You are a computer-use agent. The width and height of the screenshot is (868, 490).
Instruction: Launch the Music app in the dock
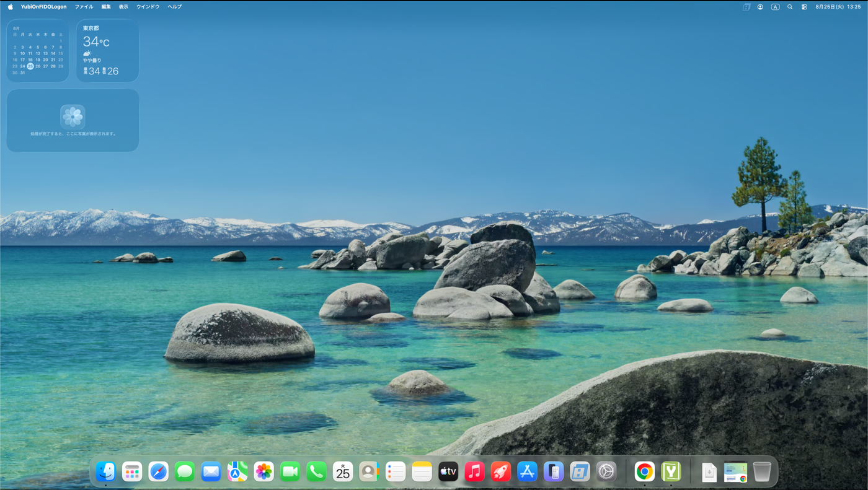[474, 472]
